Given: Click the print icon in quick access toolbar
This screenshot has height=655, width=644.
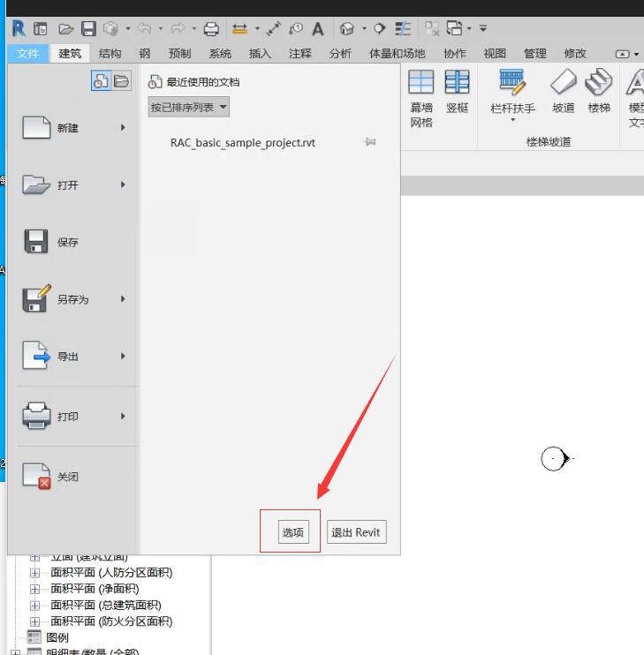Looking at the screenshot, I should pyautogui.click(x=211, y=29).
